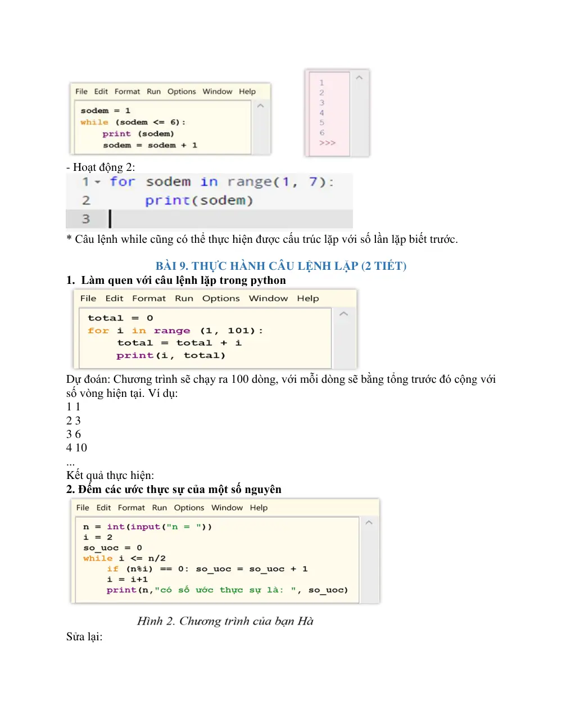Screen dimensions: 562x728
Task: Click heading "2. Đếm các ước thực sự của một số nguyên"
Action: 174,490
